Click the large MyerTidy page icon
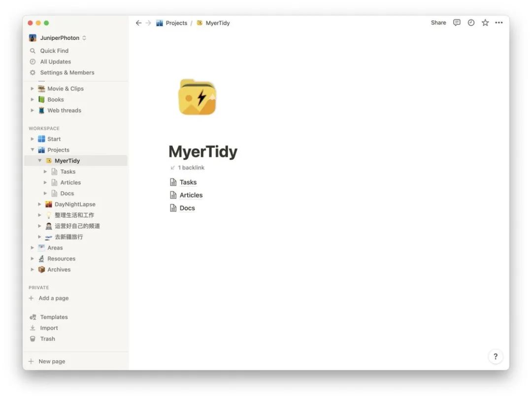 click(197, 97)
